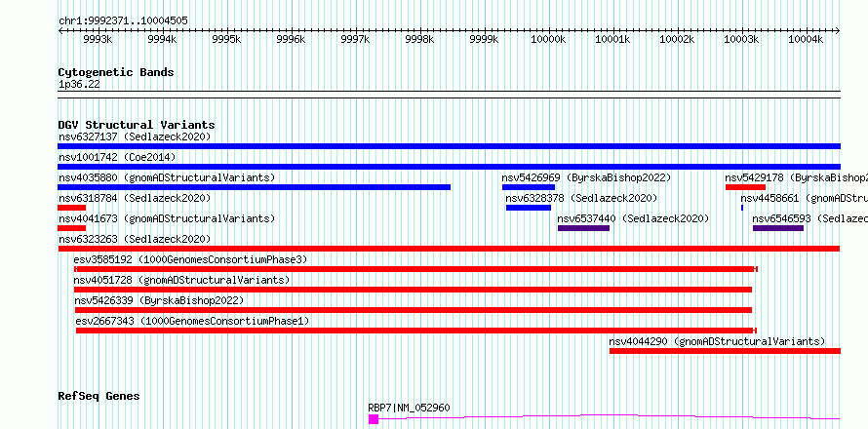
Task: Select the red bar under esv3585192
Action: pos(415,269)
